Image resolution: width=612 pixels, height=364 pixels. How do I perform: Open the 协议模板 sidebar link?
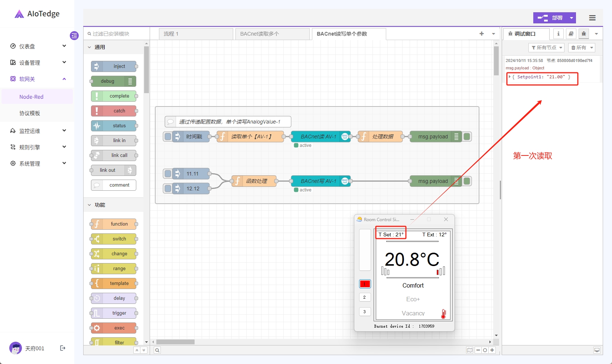30,113
